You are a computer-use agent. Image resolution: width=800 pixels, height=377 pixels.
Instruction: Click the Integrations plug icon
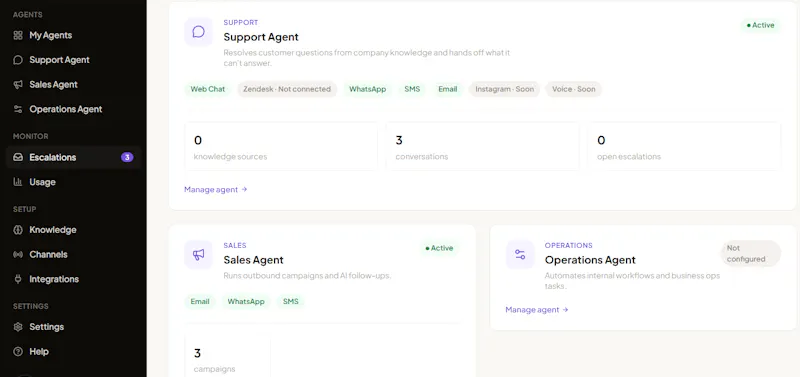pyautogui.click(x=18, y=279)
